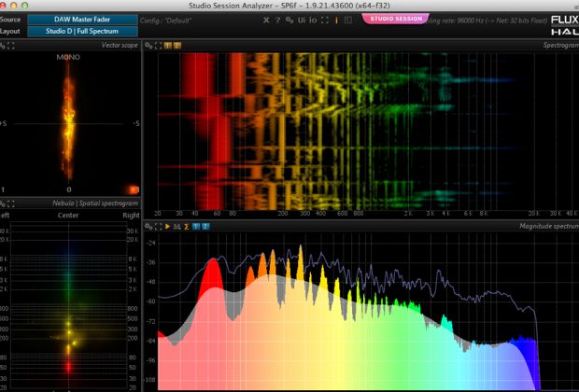579x392 pixels.
Task: Toggle channel 2 in the Magnitude spectrum panel
Action: click(x=205, y=226)
